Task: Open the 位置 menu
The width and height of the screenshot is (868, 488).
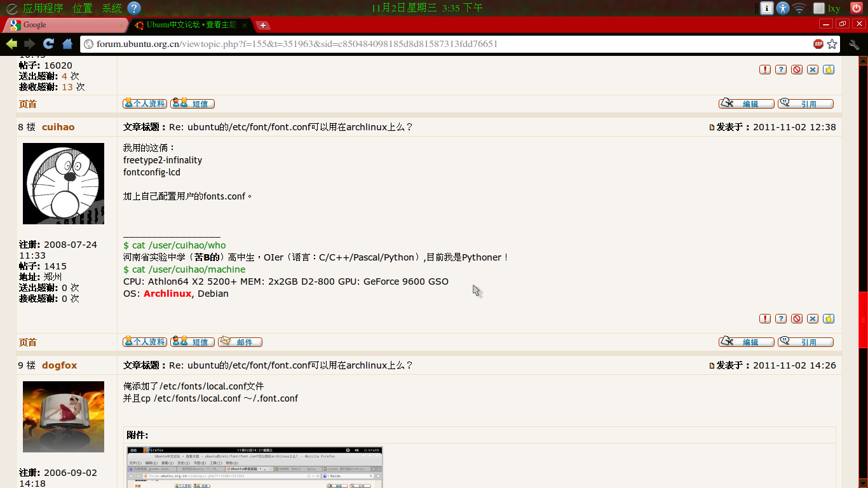Action: pyautogui.click(x=83, y=8)
